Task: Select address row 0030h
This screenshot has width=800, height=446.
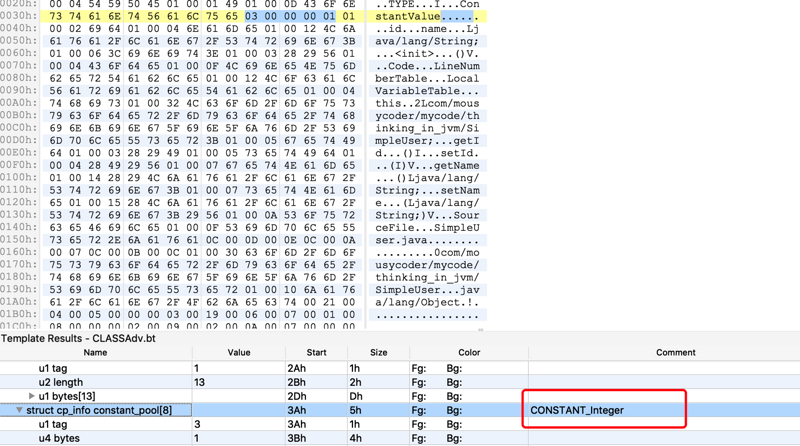Action: 19,16
